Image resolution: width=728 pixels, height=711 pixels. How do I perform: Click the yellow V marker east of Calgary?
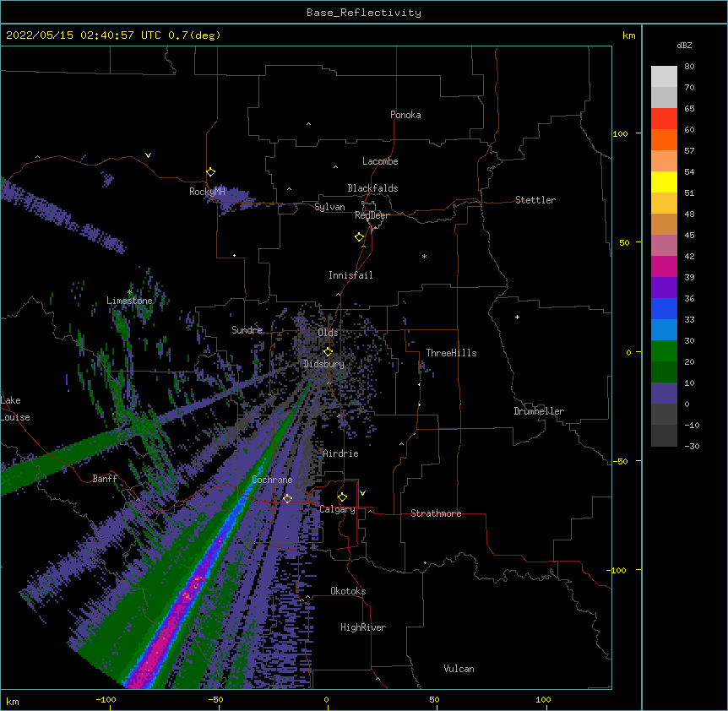[362, 493]
